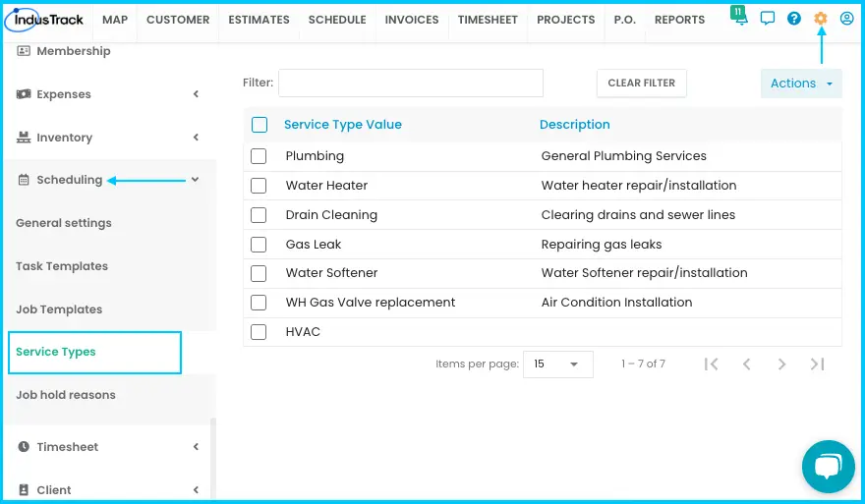Click the Client address book icon
Screen dimensions: 865x504
[x=24, y=489]
